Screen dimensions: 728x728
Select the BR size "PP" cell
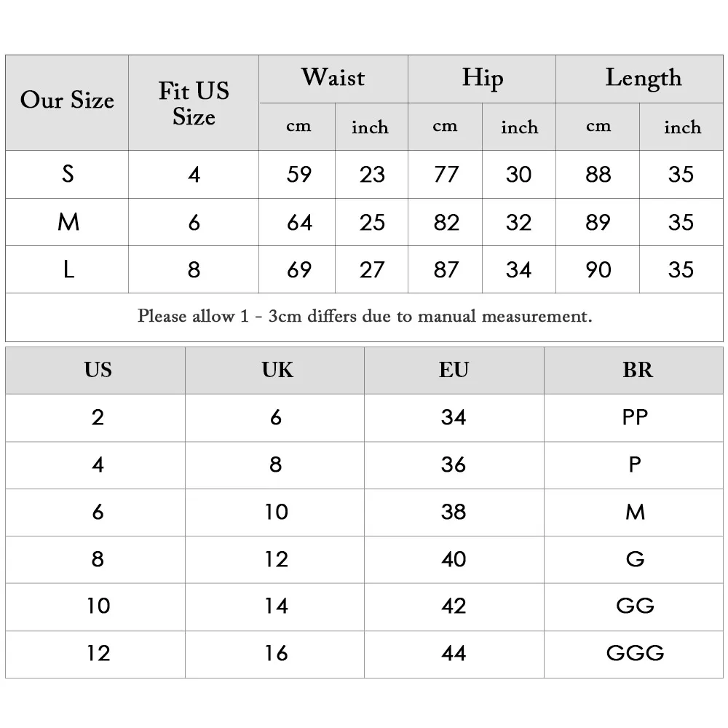[x=634, y=418]
